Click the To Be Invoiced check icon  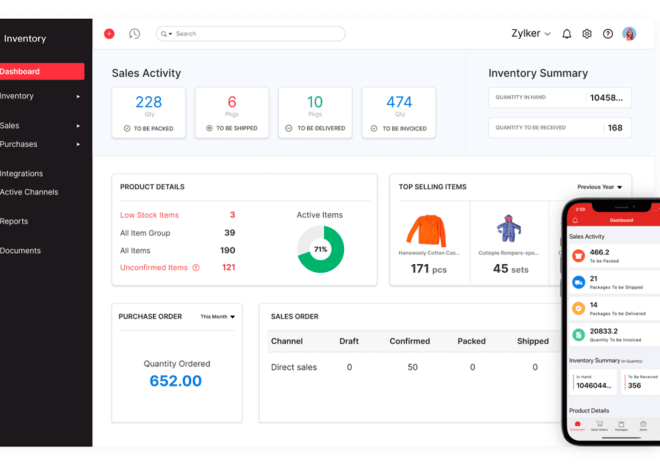374,128
